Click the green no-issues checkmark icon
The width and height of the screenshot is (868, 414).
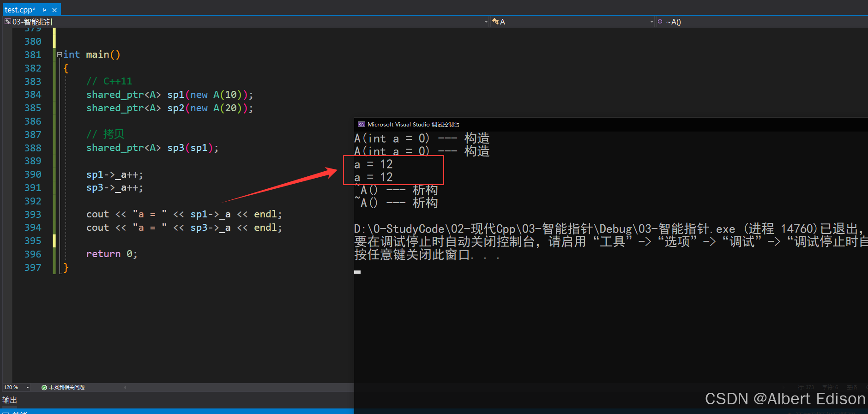(x=44, y=387)
